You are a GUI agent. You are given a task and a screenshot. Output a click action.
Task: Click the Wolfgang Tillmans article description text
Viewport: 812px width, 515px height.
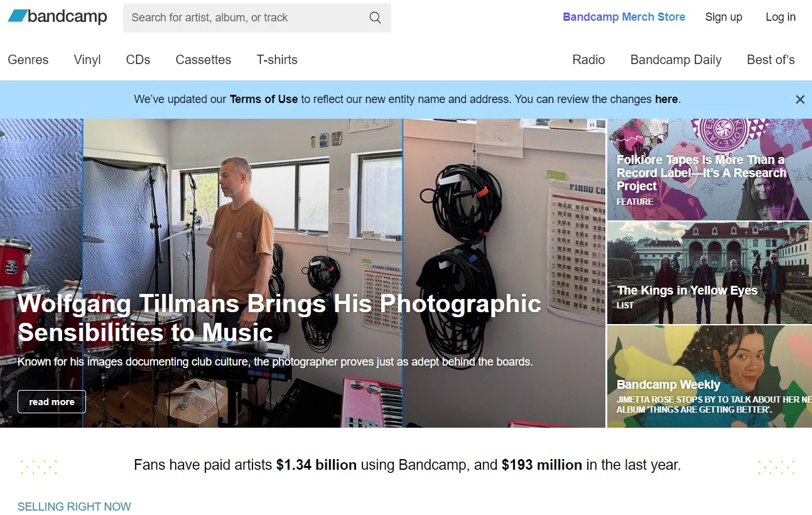coord(275,362)
